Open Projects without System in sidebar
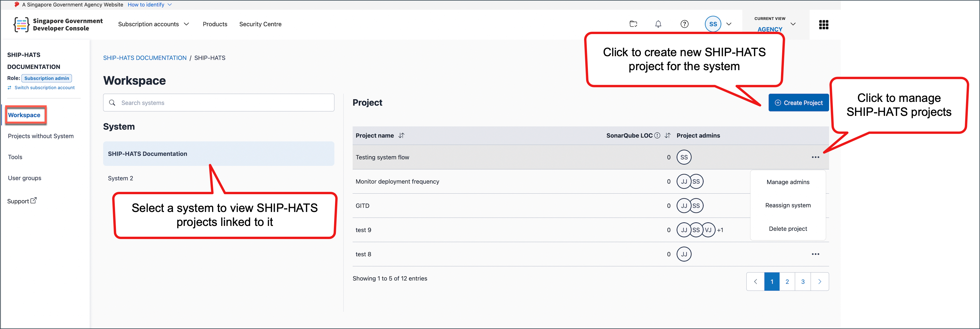 pyautogui.click(x=41, y=136)
